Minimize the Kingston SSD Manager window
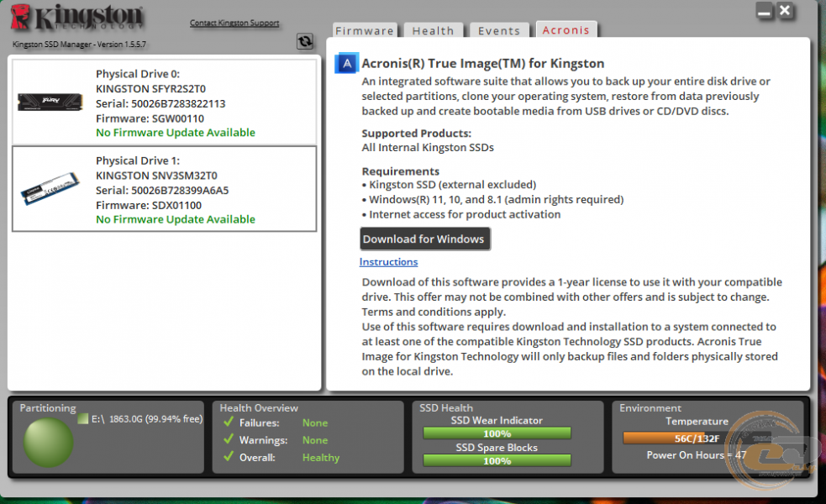The height and width of the screenshot is (504, 826). pos(764,12)
